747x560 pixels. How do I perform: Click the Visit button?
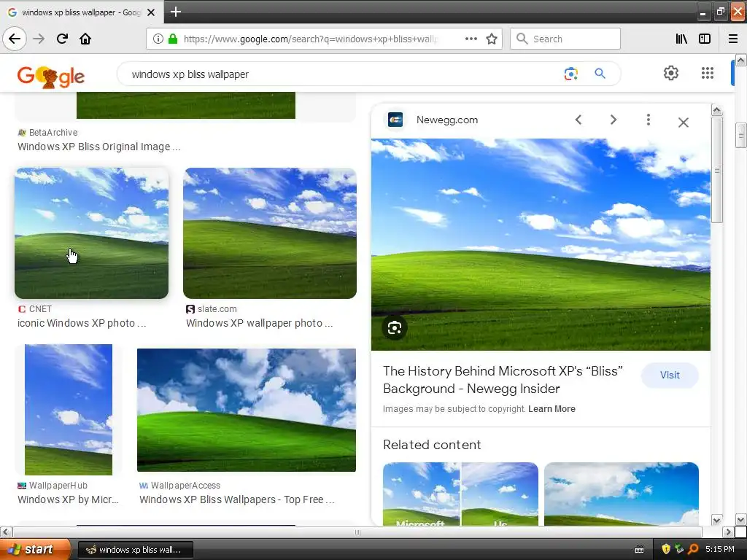point(670,376)
